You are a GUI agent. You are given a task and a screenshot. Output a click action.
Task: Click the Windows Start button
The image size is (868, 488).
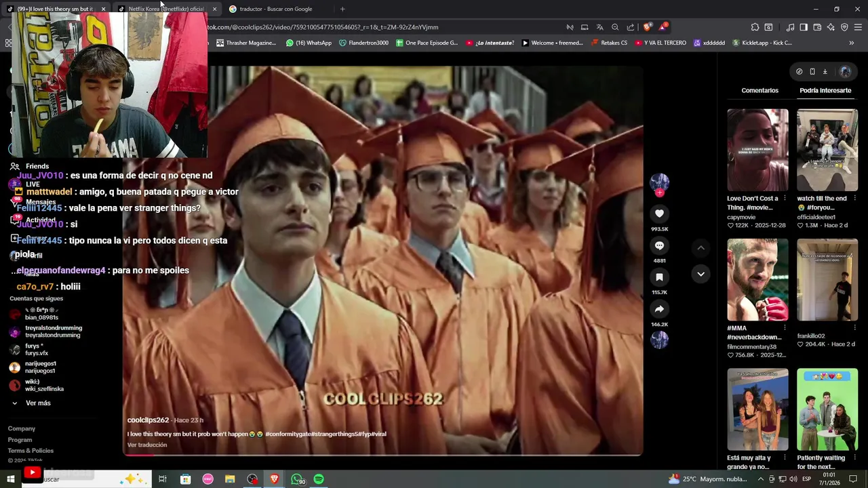click(x=11, y=479)
